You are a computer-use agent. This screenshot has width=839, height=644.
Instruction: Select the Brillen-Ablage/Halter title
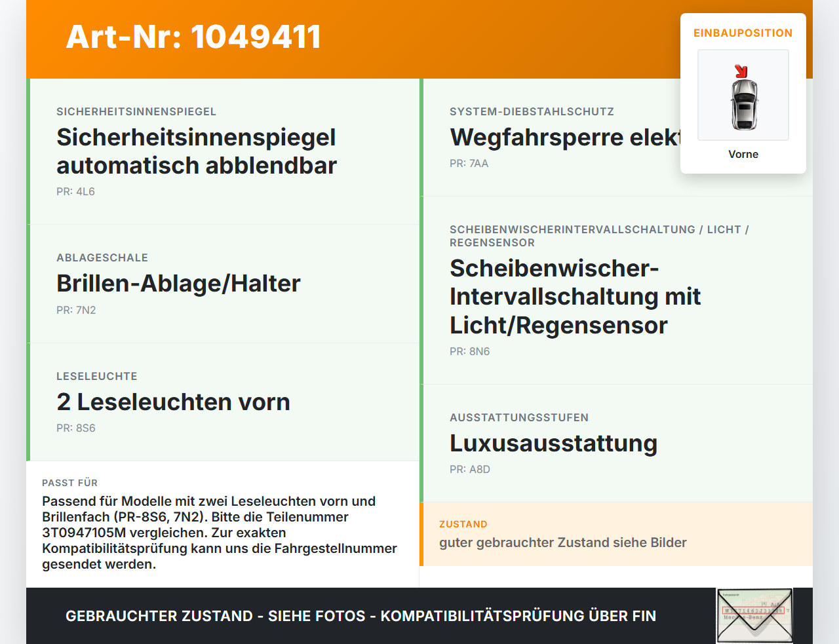[x=178, y=284]
